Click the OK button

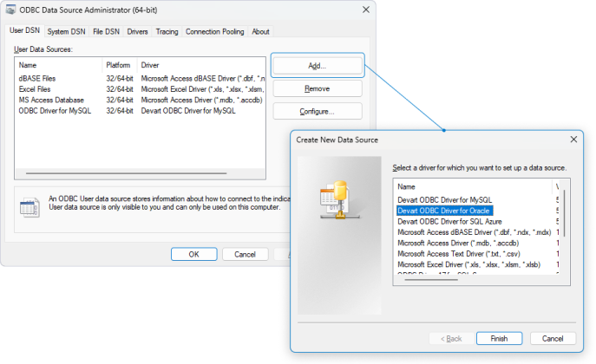tap(193, 254)
